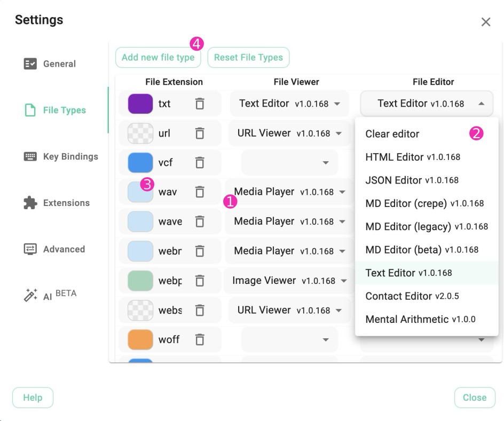
Task: Open the URL Viewer dropdown for url
Action: click(289, 133)
